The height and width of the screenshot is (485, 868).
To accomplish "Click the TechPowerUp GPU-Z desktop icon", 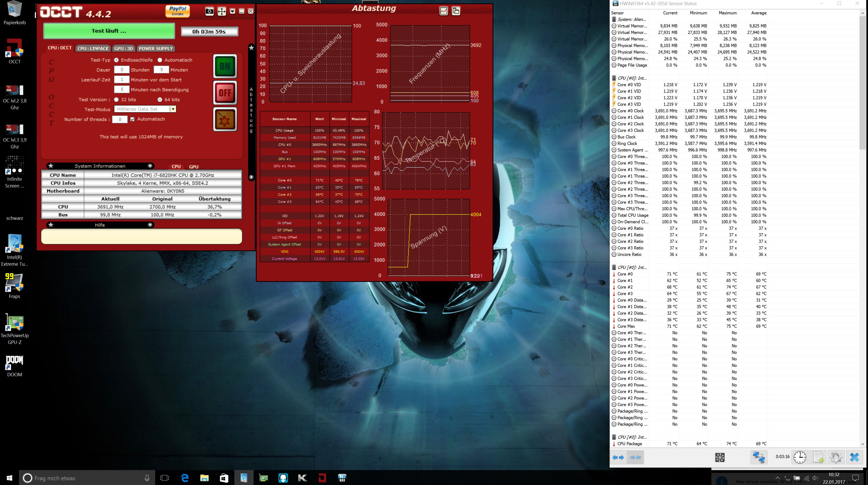I will (14, 329).
